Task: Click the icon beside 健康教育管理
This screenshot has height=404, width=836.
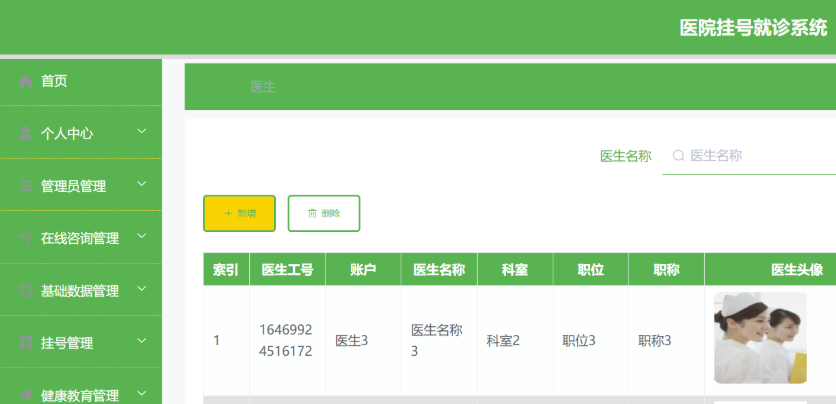Action: pos(26,395)
